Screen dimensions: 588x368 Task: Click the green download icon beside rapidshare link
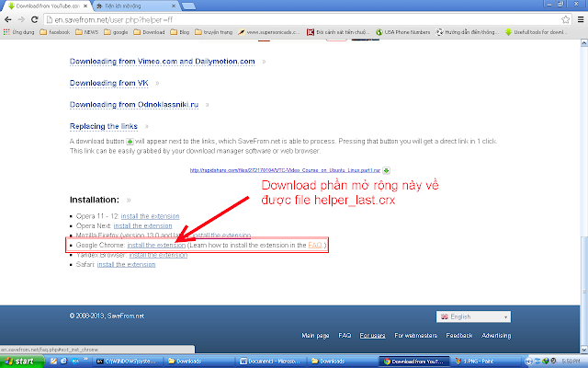(386, 170)
